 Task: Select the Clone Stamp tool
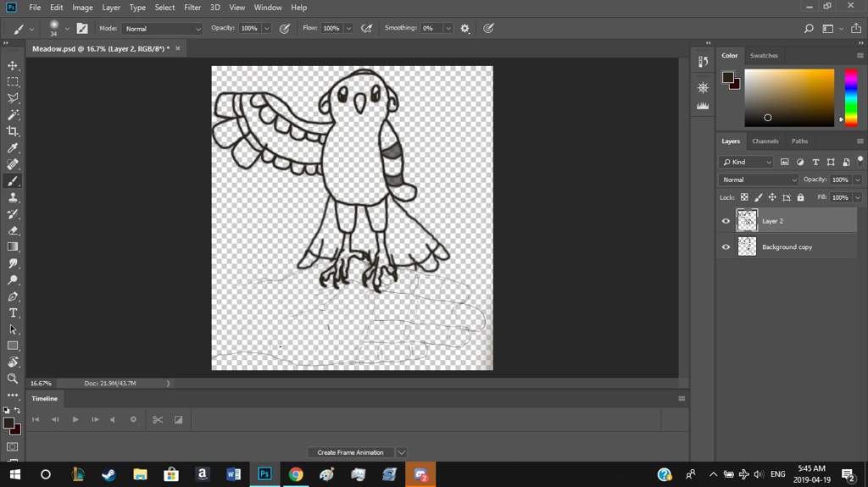(13, 197)
